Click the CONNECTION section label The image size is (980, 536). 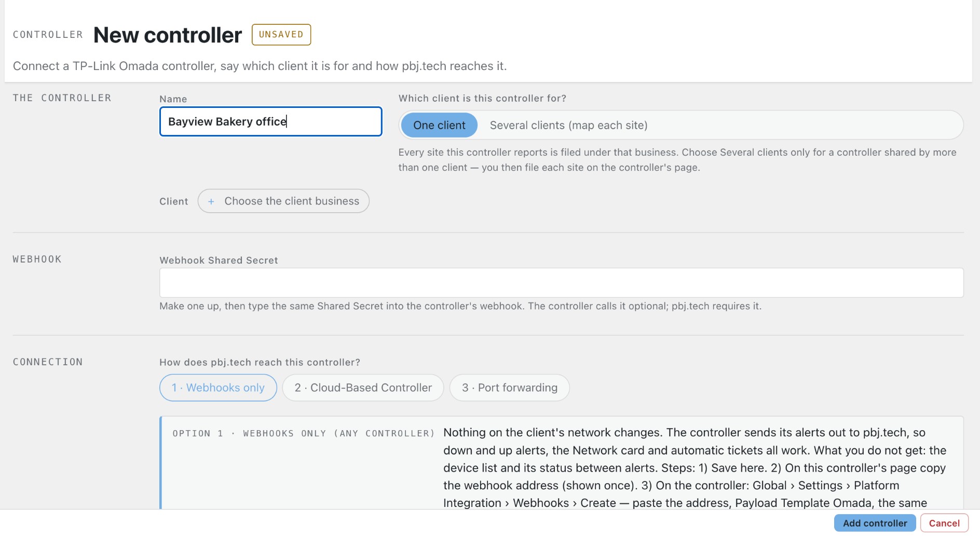pyautogui.click(x=48, y=362)
